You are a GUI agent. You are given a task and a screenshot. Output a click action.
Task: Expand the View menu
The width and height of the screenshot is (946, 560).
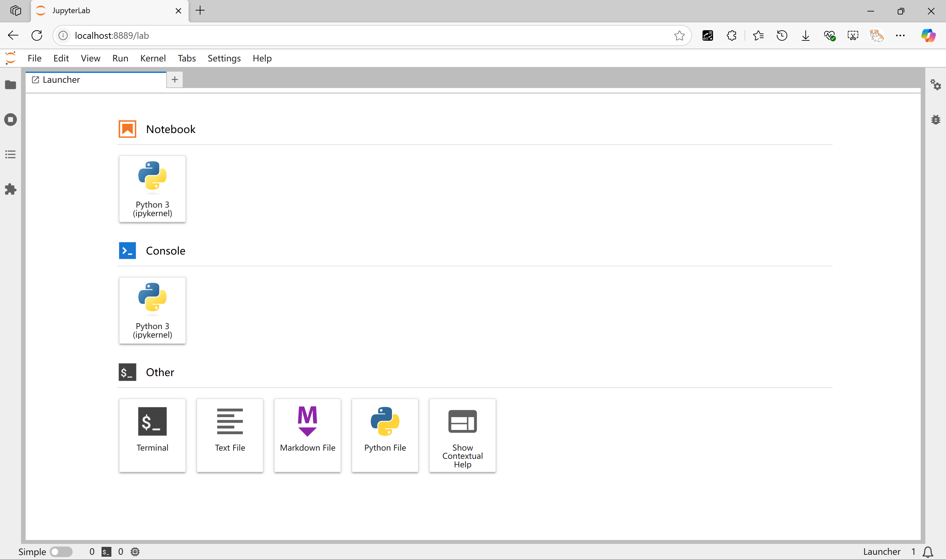coord(90,58)
